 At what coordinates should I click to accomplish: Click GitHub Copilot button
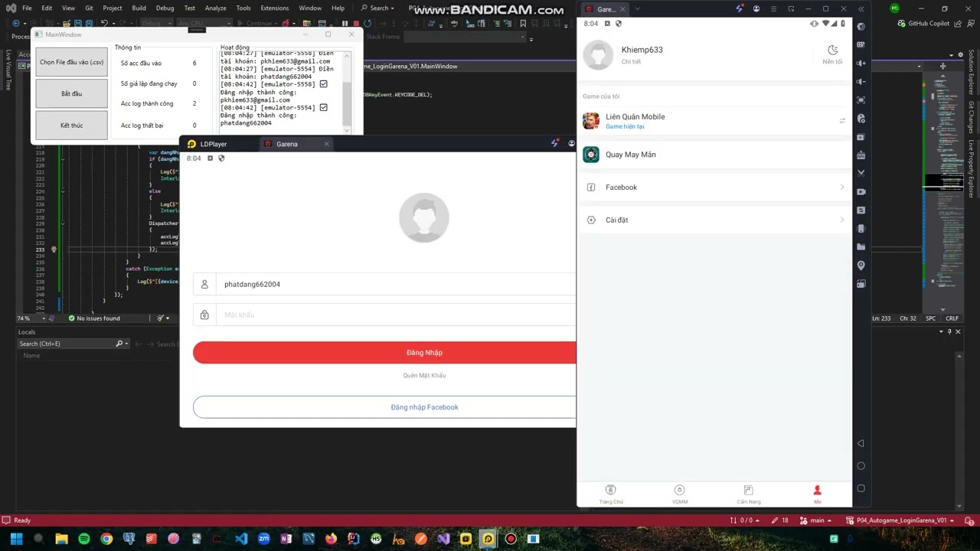[924, 23]
